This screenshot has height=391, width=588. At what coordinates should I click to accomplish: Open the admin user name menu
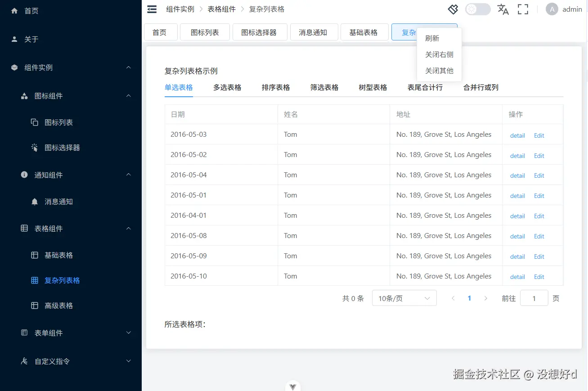coord(572,9)
